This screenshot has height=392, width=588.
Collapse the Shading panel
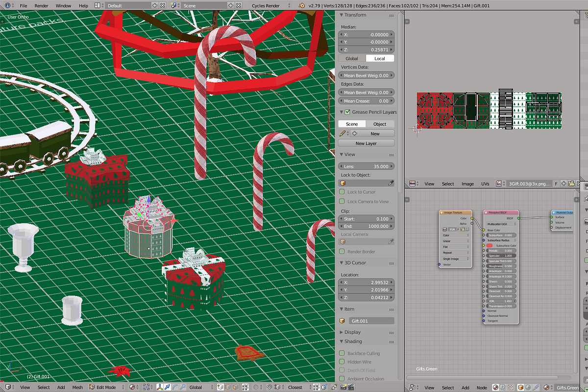pyautogui.click(x=342, y=341)
